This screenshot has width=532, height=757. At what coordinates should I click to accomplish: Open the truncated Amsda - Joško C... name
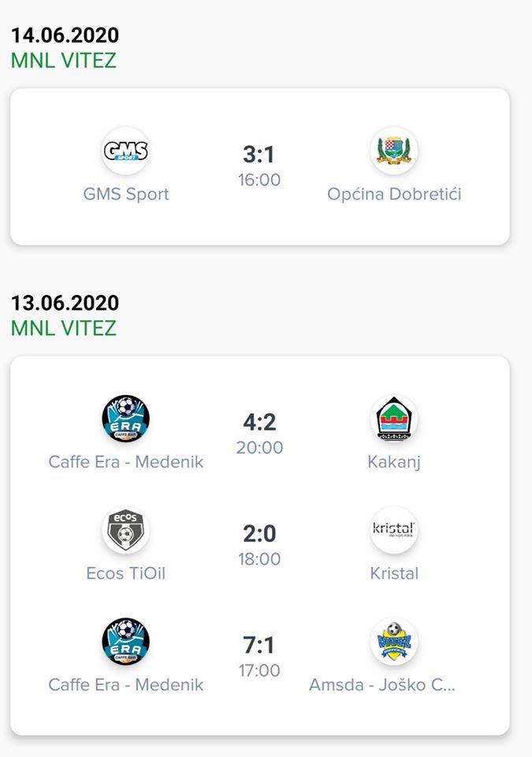tap(382, 684)
